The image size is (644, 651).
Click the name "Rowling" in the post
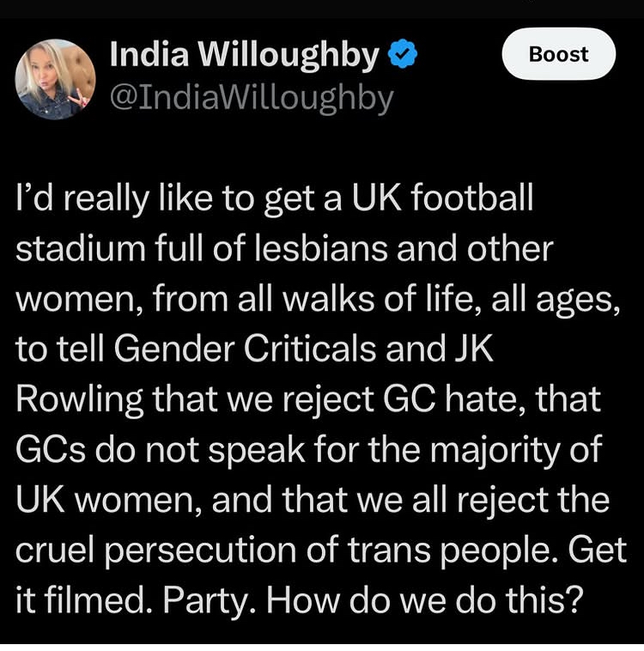72,399
